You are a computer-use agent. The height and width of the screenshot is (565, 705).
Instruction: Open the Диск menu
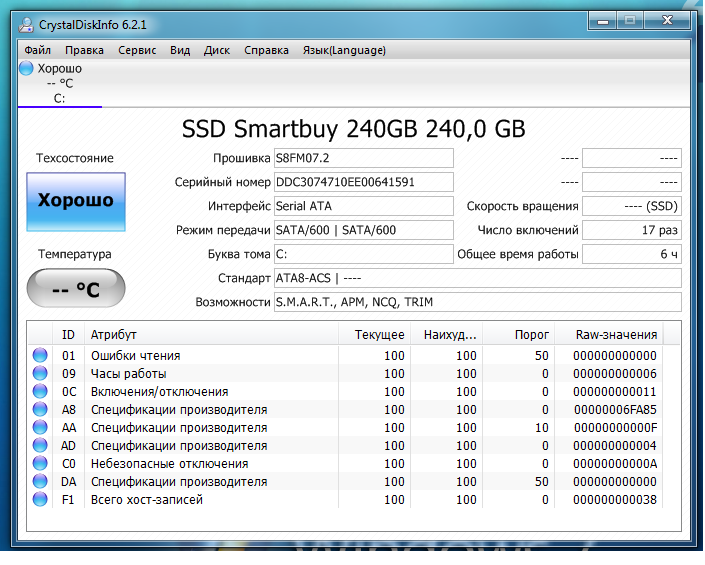pos(217,50)
